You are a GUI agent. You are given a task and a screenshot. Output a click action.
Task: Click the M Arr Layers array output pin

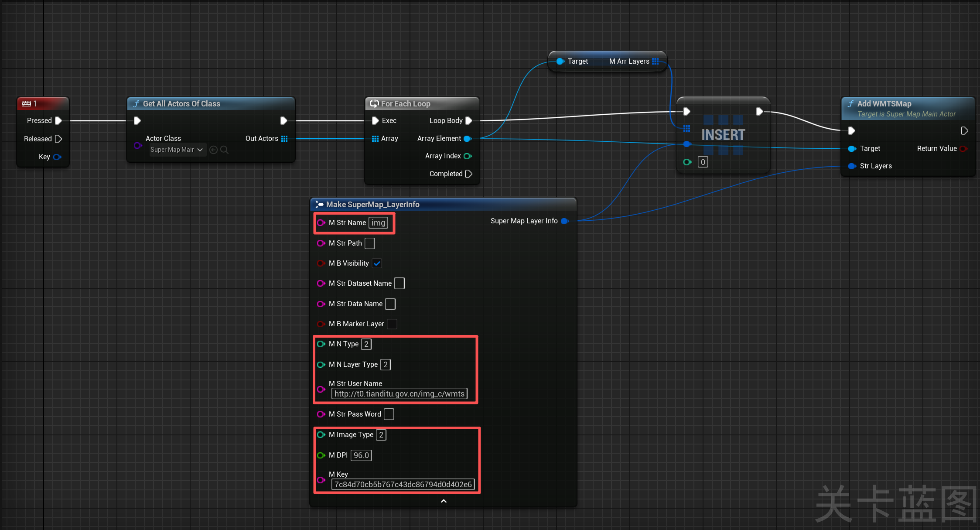pyautogui.click(x=656, y=62)
